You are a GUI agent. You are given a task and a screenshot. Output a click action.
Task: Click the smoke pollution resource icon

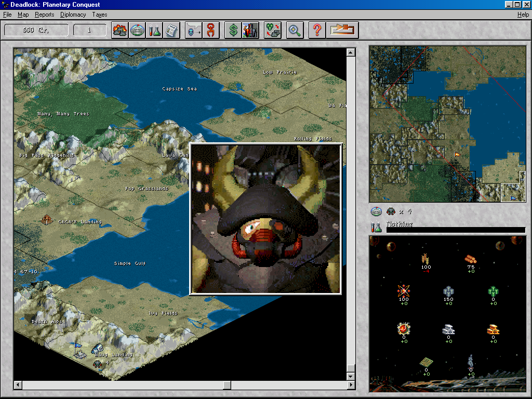point(471,362)
